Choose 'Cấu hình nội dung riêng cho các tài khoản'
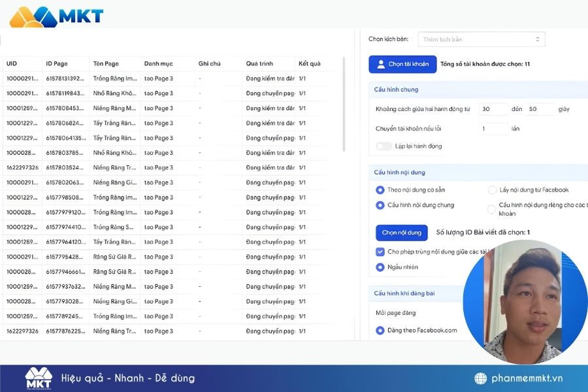The width and height of the screenshot is (588, 392). coord(492,206)
